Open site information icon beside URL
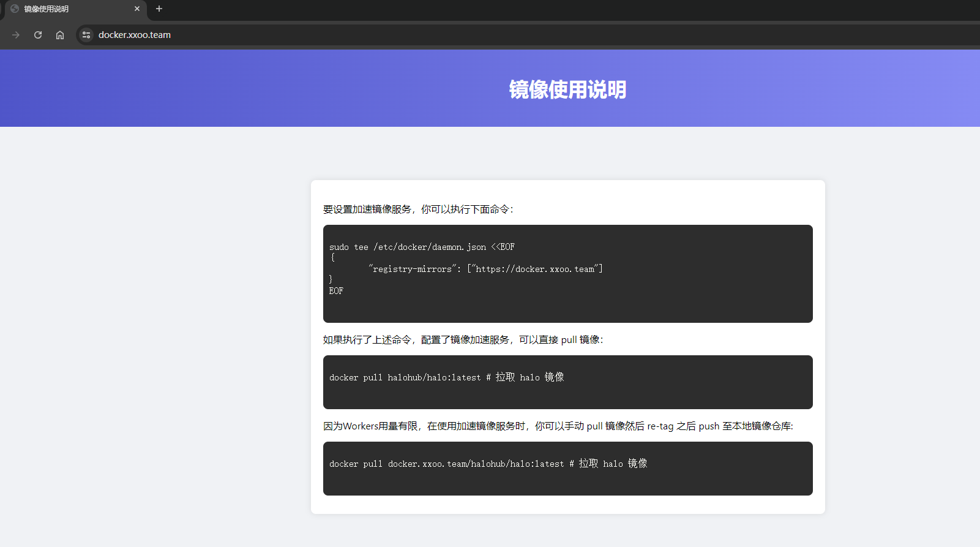The height and width of the screenshot is (547, 980). click(86, 35)
